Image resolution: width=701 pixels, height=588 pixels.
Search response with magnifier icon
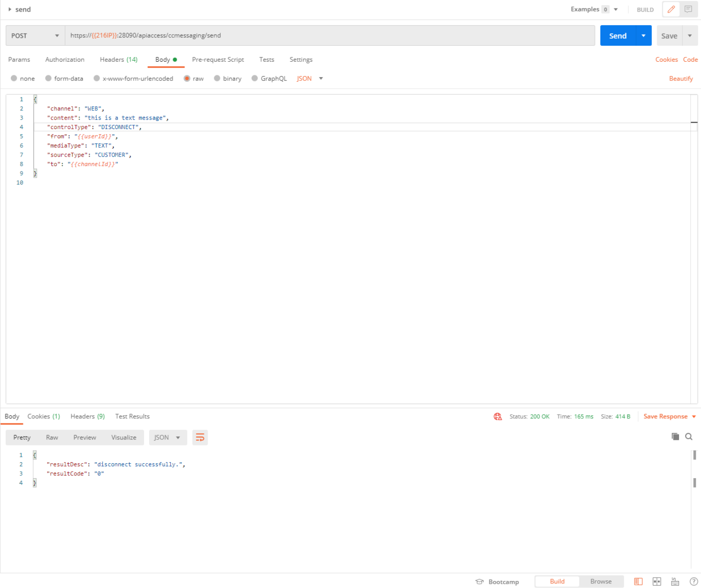click(689, 437)
